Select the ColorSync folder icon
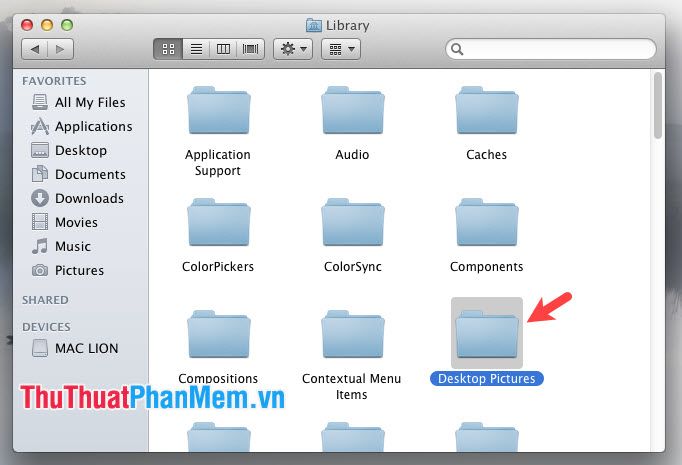Screen dimensions: 682x465 tap(353, 222)
